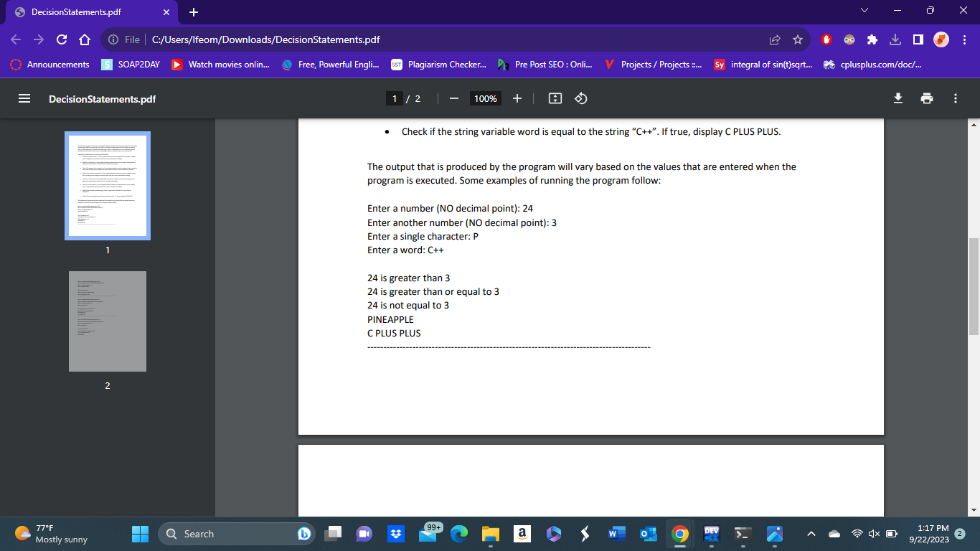Open Chrome three-dot menu
The image size is (980, 551).
(x=964, y=39)
